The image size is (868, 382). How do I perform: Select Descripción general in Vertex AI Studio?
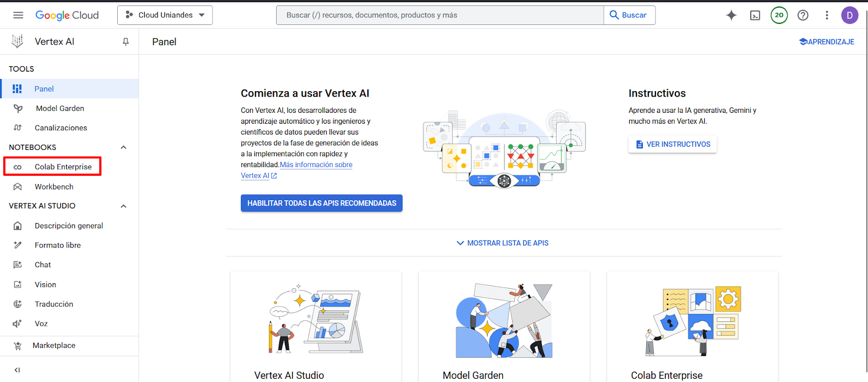coord(69,226)
